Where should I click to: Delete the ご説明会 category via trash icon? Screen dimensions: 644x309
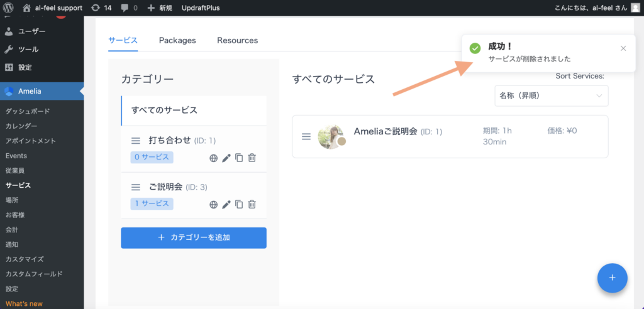click(x=252, y=204)
